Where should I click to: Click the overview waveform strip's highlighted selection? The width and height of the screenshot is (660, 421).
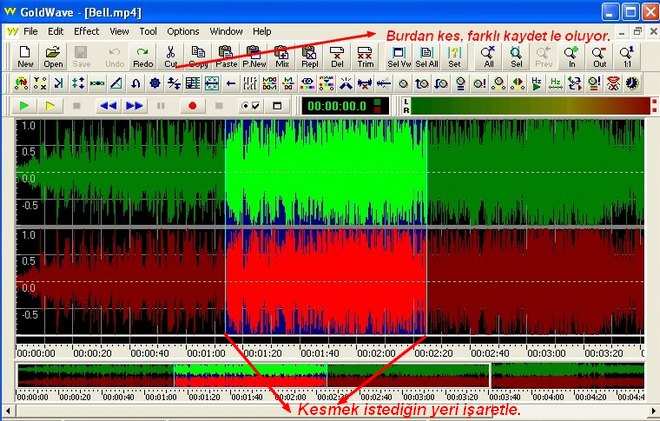tap(250, 376)
